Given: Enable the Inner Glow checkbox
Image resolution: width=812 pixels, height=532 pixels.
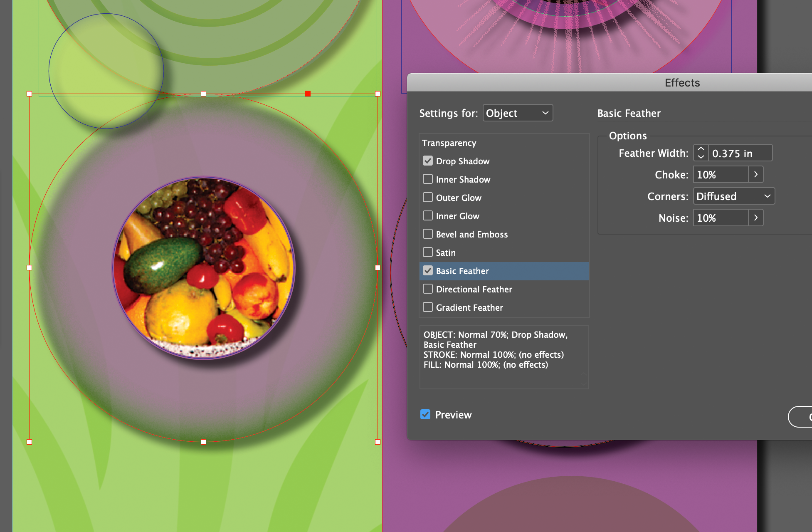Looking at the screenshot, I should [428, 216].
